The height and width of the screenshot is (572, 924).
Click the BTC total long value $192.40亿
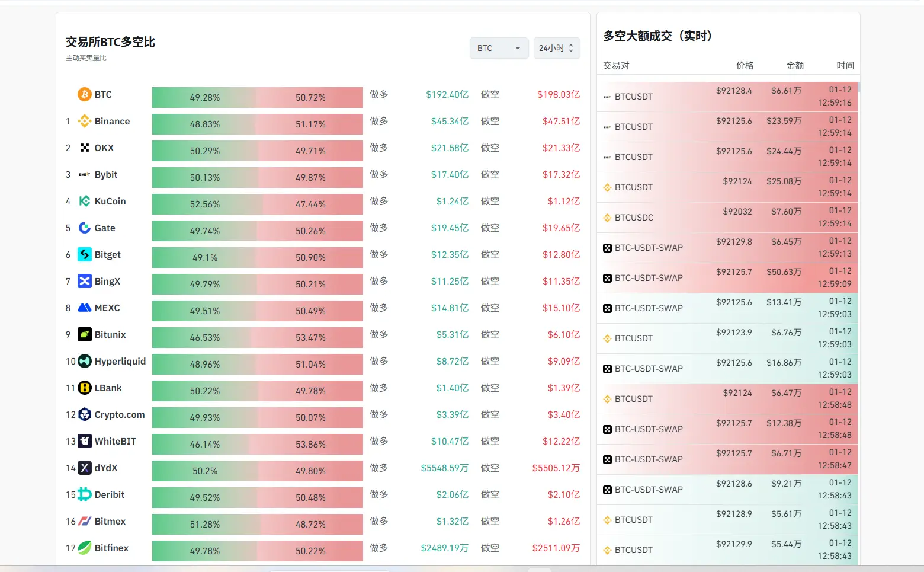coord(447,94)
